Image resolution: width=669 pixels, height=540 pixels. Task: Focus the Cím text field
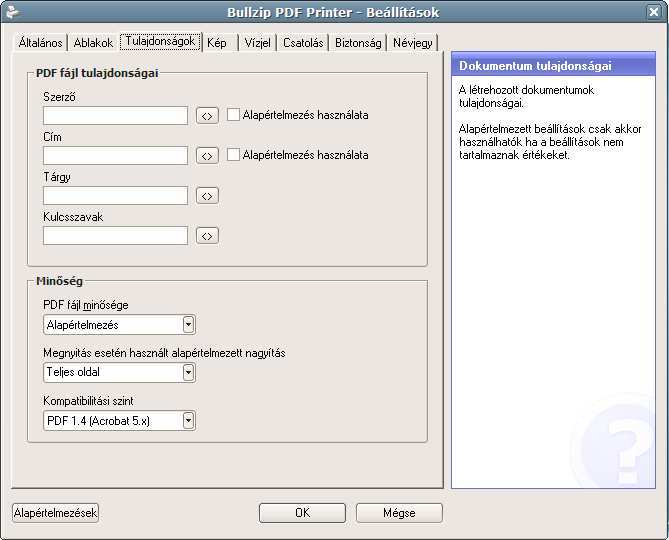[115, 156]
